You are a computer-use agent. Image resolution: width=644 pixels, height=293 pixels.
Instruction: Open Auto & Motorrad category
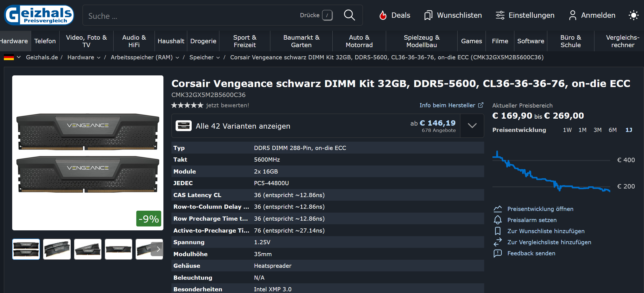pos(359,41)
